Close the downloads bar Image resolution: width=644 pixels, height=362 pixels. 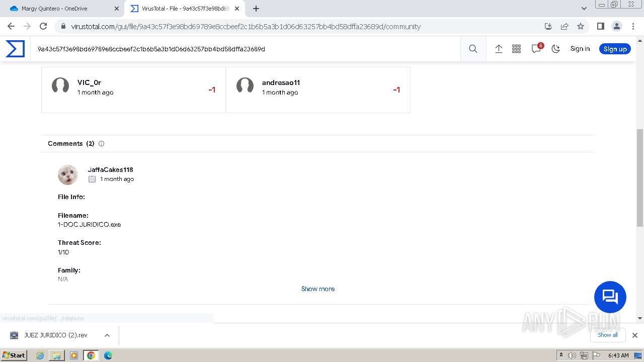click(635, 335)
